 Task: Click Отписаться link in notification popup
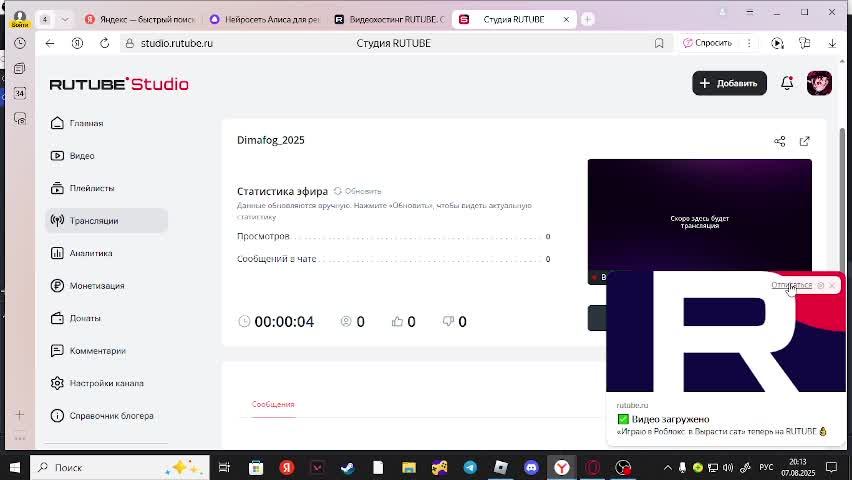point(791,285)
